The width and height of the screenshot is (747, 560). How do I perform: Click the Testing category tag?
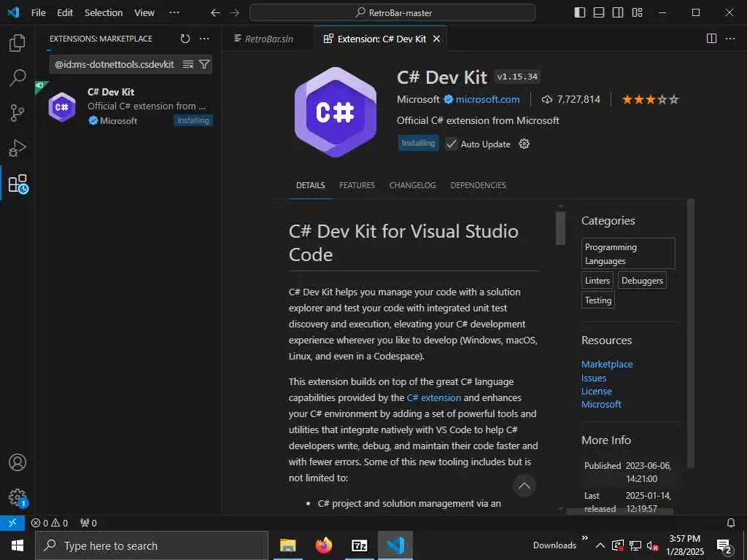[598, 300]
